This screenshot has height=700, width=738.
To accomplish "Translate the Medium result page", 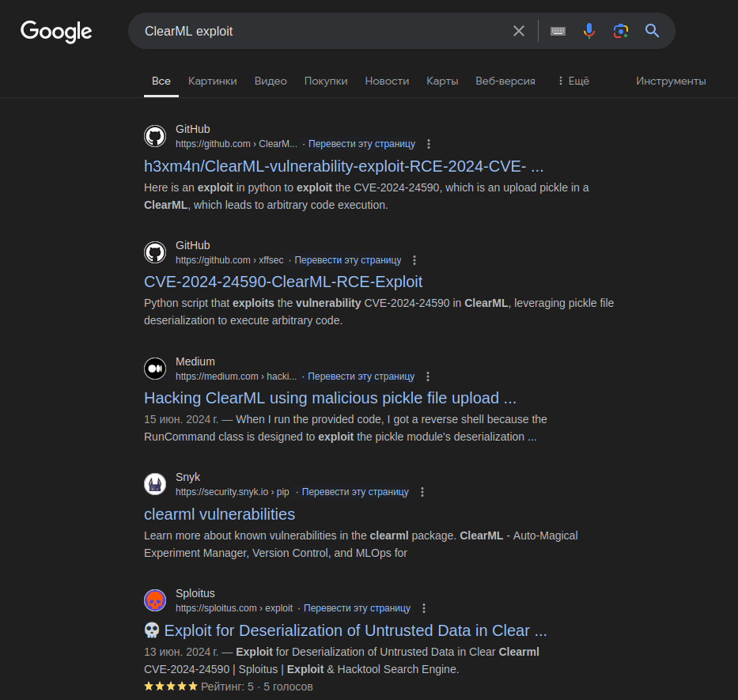I will (x=361, y=376).
